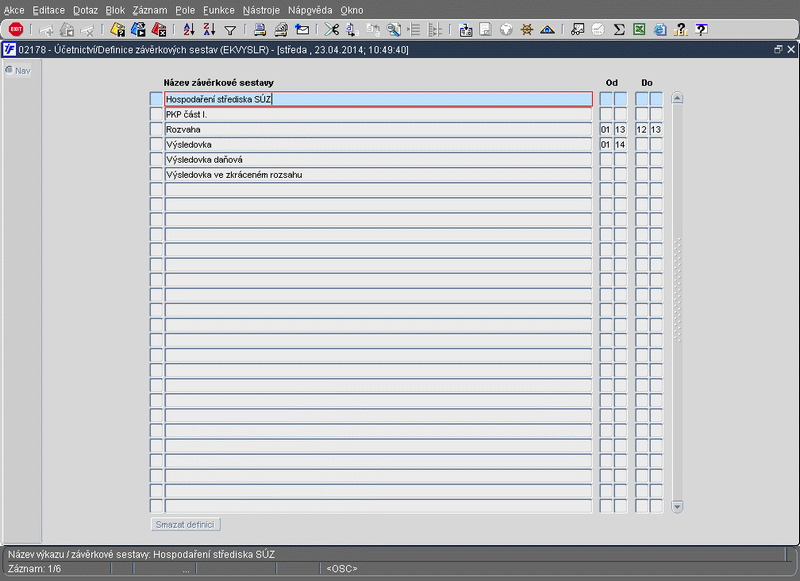
Task: Click the scissors cut icon
Action: (x=332, y=30)
